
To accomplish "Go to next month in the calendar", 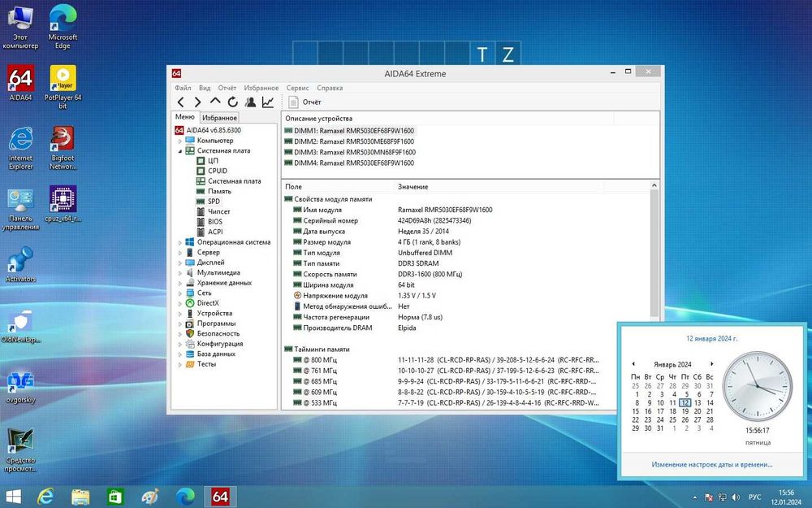I will 711,364.
